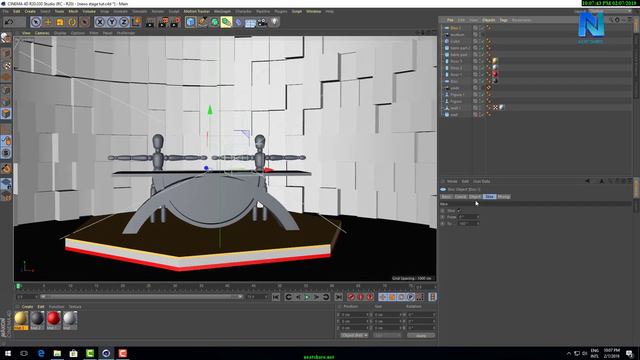Toggle Rotation keyframe recording icon
The height and width of the screenshot is (360, 640).
click(x=401, y=297)
